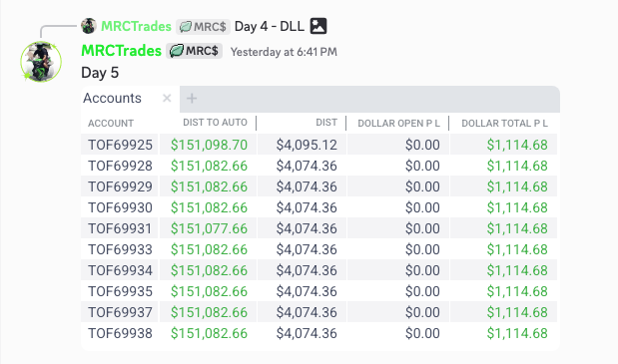Add a new tab with the plus icon

click(x=192, y=98)
